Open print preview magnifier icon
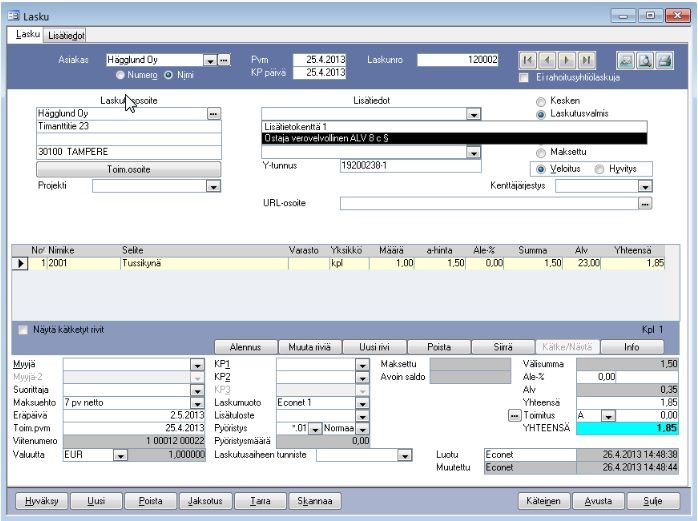This screenshot has width=698, height=521. pyautogui.click(x=645, y=61)
